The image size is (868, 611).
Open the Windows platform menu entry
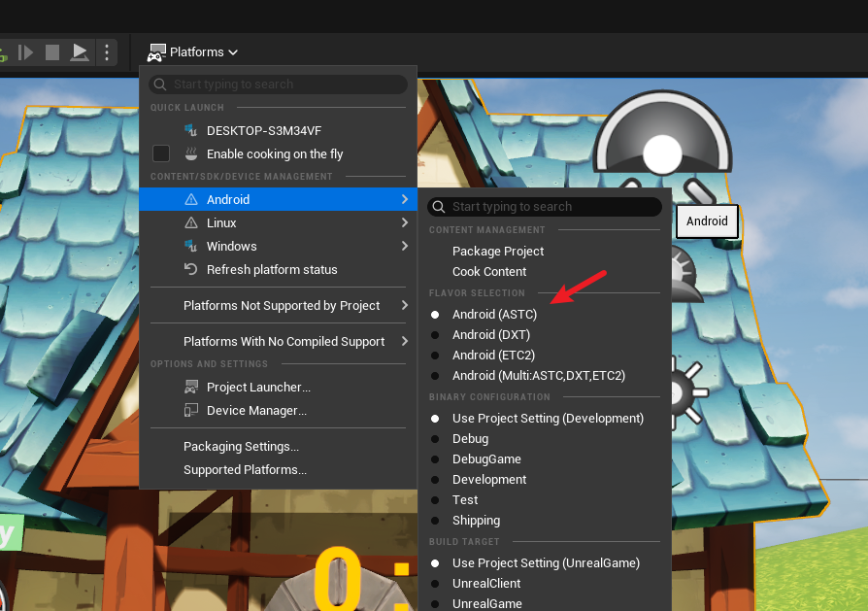click(278, 246)
